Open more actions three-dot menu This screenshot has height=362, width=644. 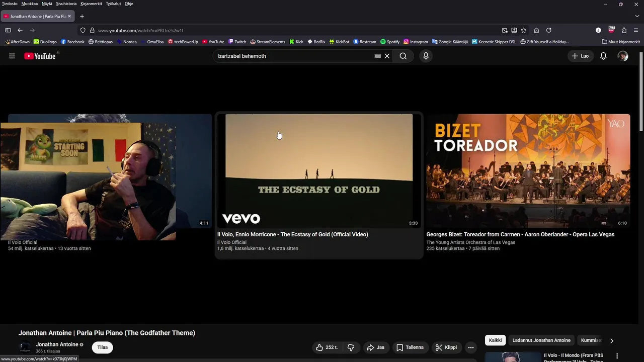point(471,347)
